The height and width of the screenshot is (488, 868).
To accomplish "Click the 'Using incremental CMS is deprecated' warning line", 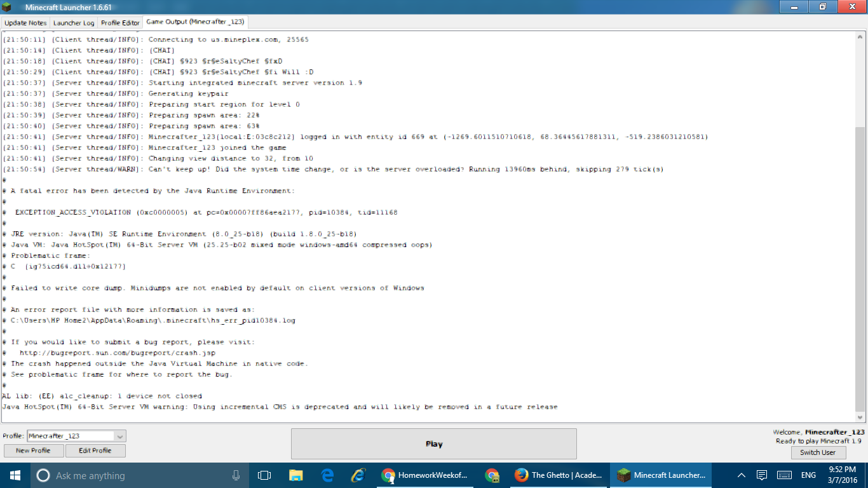I will [x=280, y=407].
